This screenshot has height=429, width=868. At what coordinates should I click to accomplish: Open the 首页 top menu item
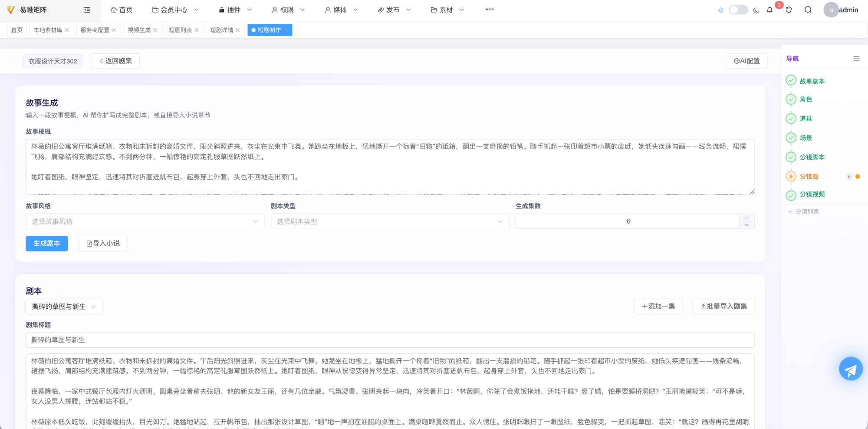click(122, 10)
